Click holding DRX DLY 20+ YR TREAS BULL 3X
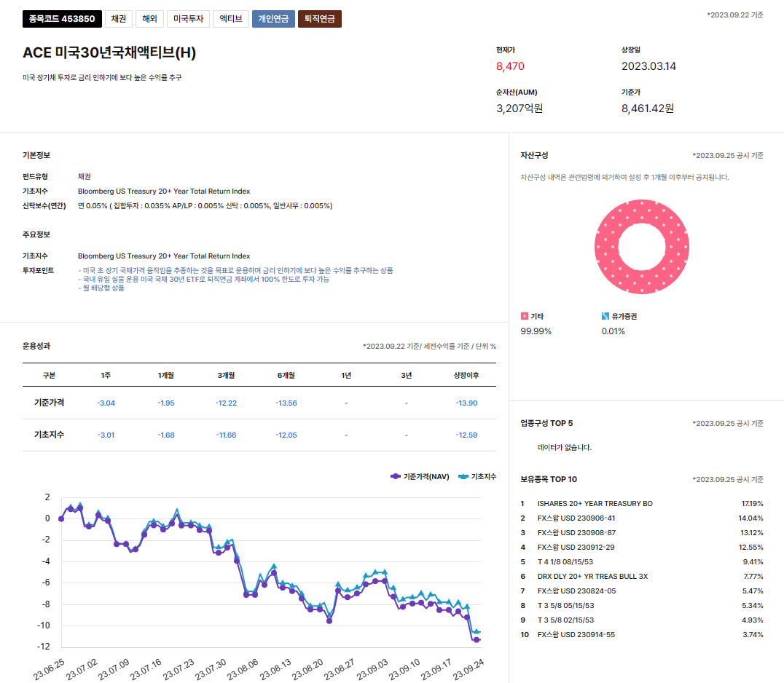The image size is (784, 683). tap(592, 576)
